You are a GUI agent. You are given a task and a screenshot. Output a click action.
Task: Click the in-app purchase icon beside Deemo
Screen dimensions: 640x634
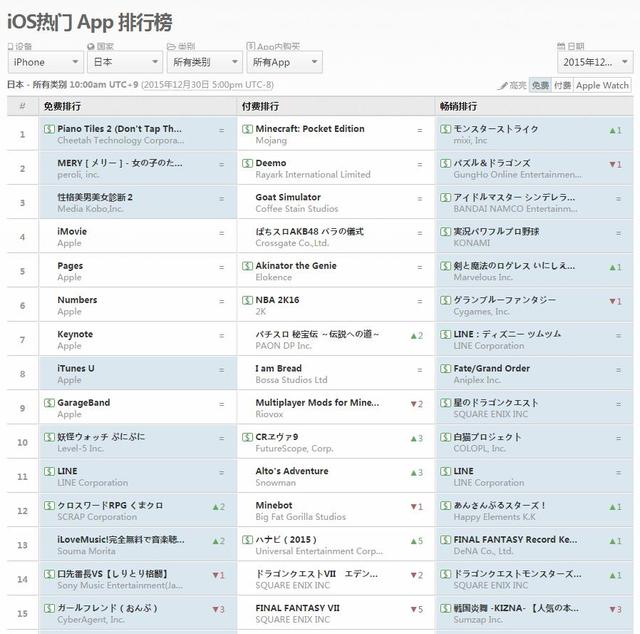coord(247,163)
